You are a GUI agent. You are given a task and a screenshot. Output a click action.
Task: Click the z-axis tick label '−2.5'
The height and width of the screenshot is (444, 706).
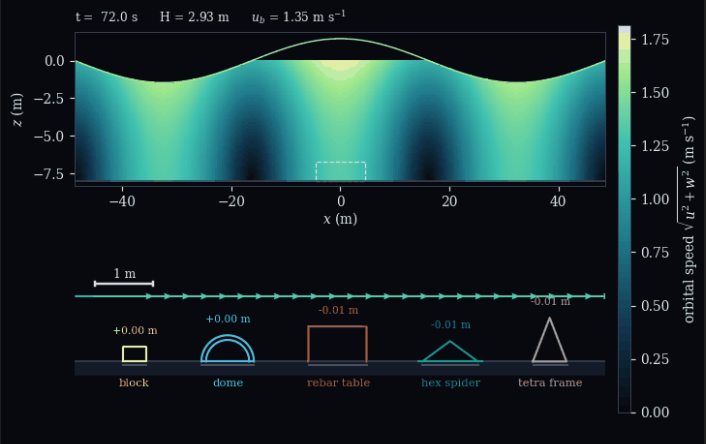50,98
